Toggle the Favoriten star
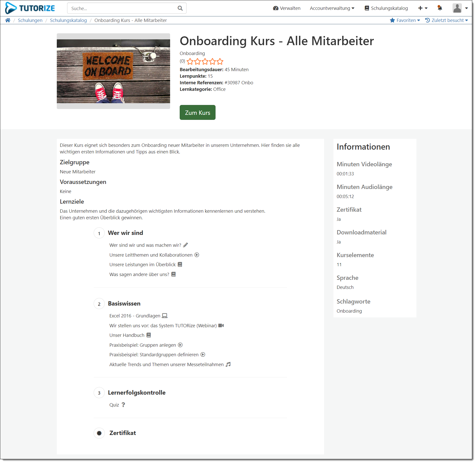This screenshot has height=463, width=476. [393, 20]
